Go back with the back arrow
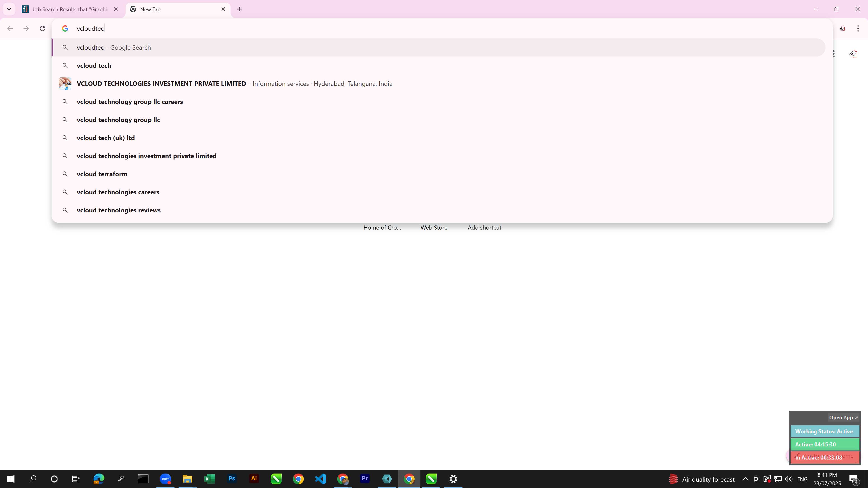This screenshot has height=488, width=868. [x=10, y=28]
